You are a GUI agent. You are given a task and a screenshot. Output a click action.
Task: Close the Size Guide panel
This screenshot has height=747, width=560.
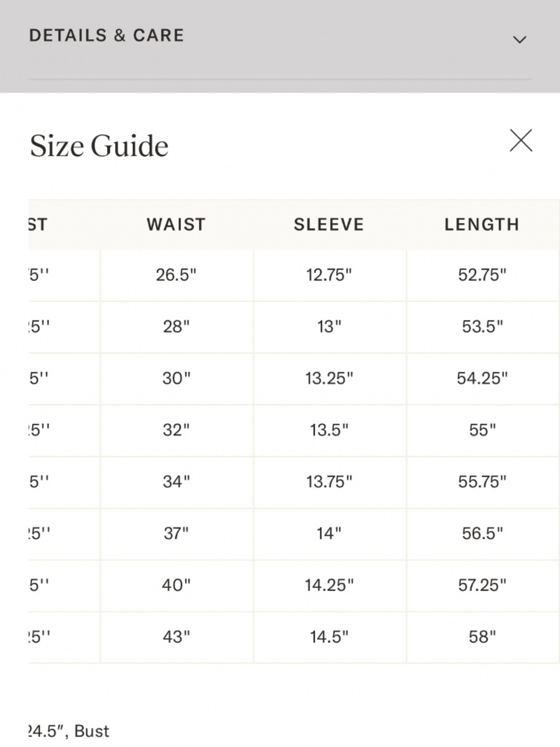[x=521, y=141]
